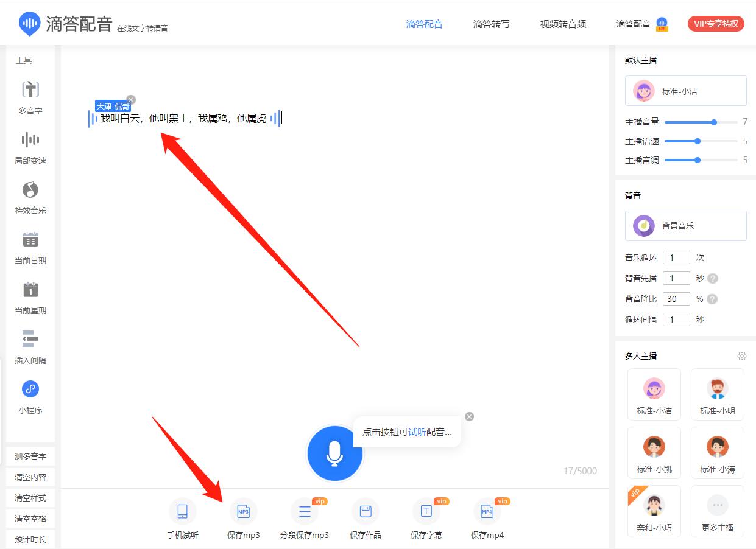Select the 局部变速 speed tool
Image resolution: width=756 pixels, height=549 pixels.
[30, 147]
